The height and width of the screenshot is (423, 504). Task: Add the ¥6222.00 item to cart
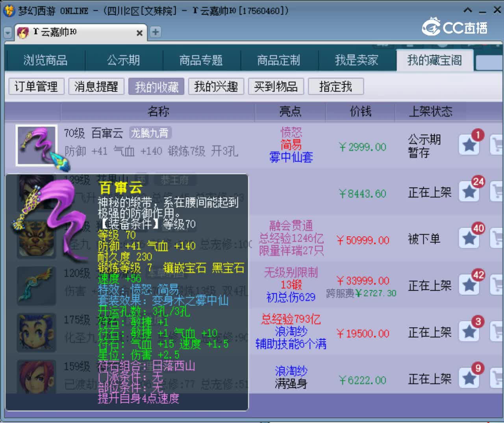[x=497, y=378]
